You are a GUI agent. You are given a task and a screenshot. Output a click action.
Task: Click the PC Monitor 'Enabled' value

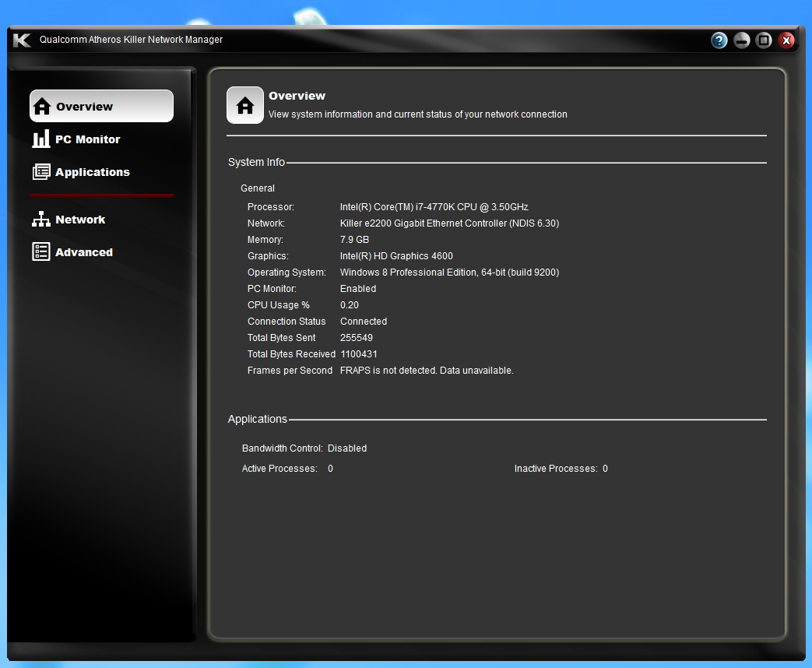(x=358, y=289)
